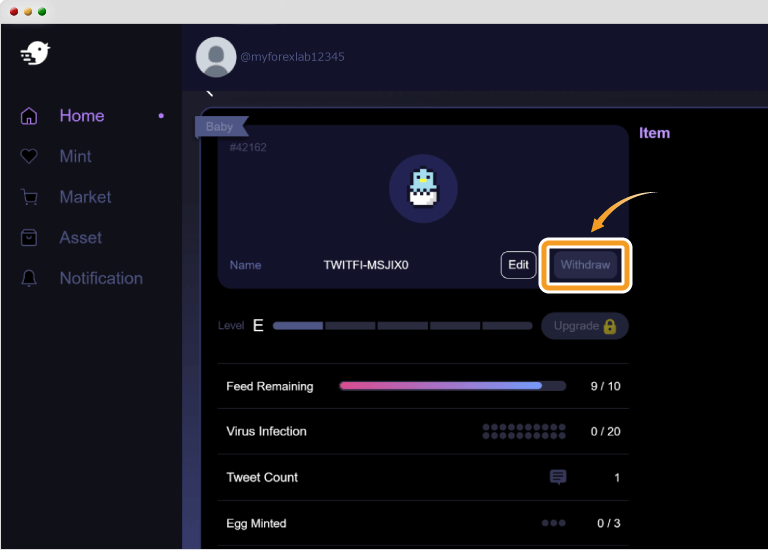The image size is (768, 550).
Task: Open the Home menu item
Action: (x=82, y=116)
